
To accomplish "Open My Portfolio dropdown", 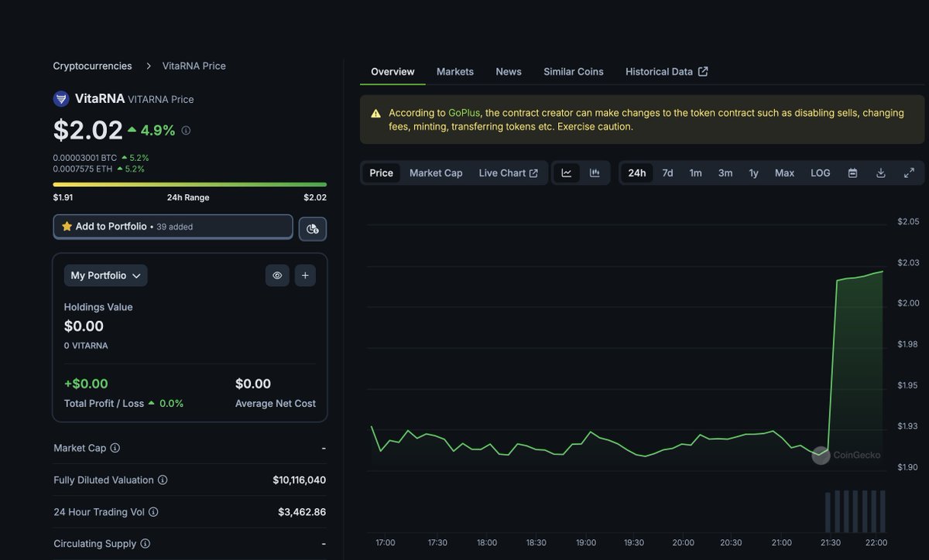I will tap(105, 275).
